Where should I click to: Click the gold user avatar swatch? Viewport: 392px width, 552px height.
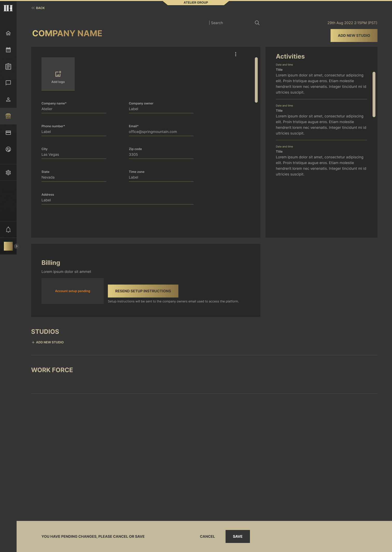(8, 246)
